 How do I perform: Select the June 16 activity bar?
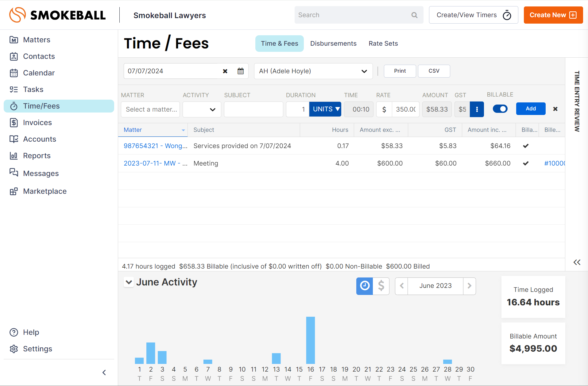[311, 340]
